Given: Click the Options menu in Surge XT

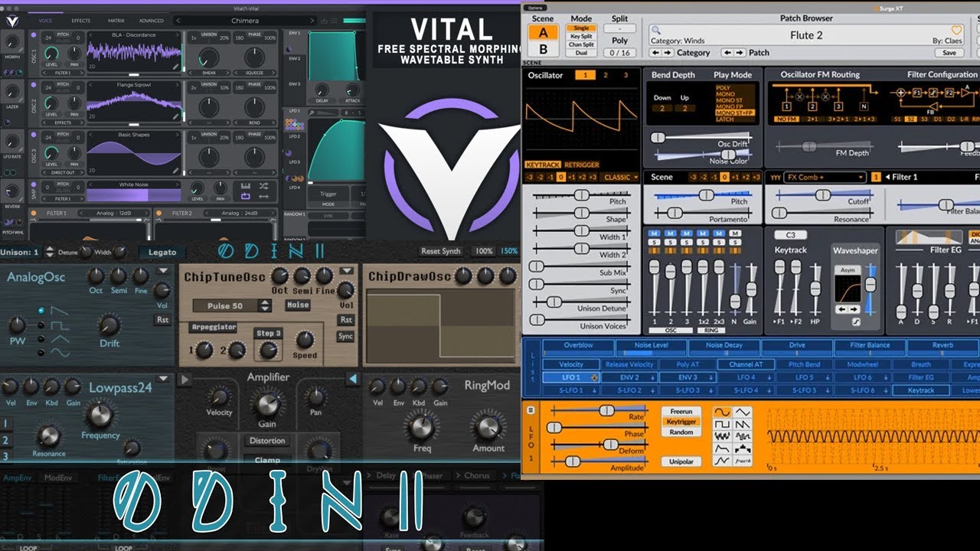Looking at the screenshot, I should coord(535,8).
